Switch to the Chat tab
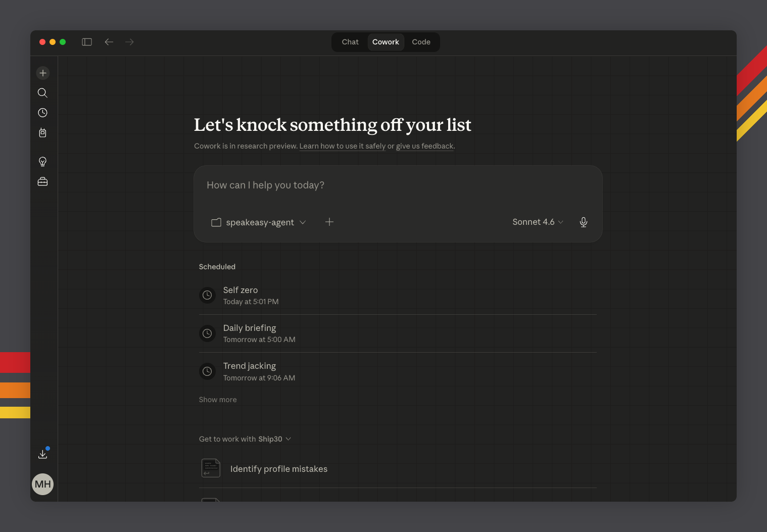 (x=350, y=42)
